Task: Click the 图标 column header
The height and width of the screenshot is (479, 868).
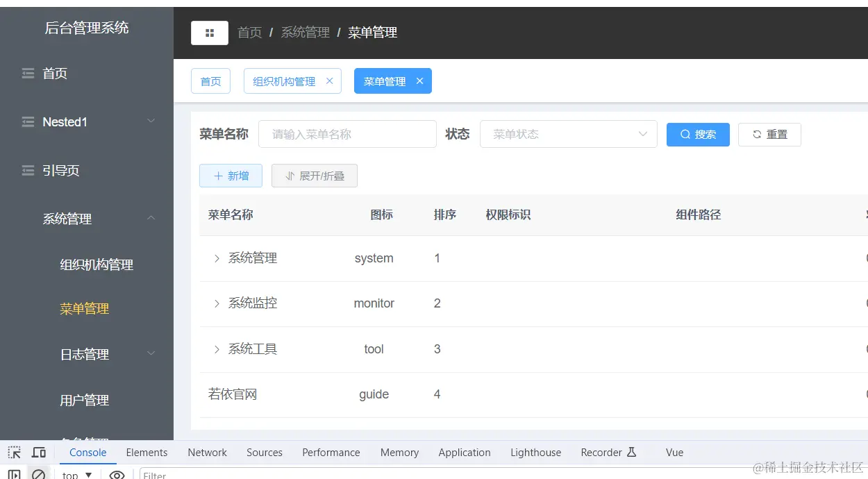Action: point(382,215)
